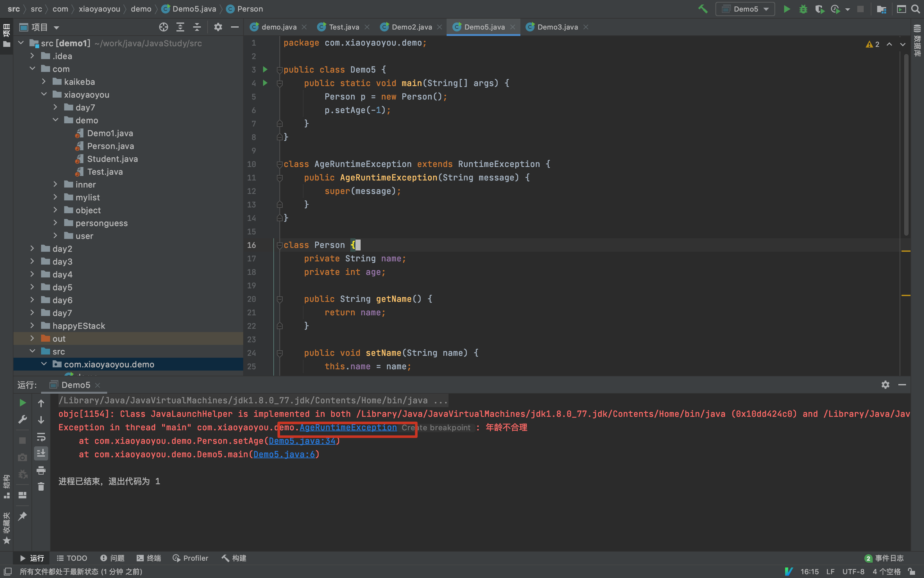Open run panel settings gear
The height and width of the screenshot is (578, 924).
[886, 385]
